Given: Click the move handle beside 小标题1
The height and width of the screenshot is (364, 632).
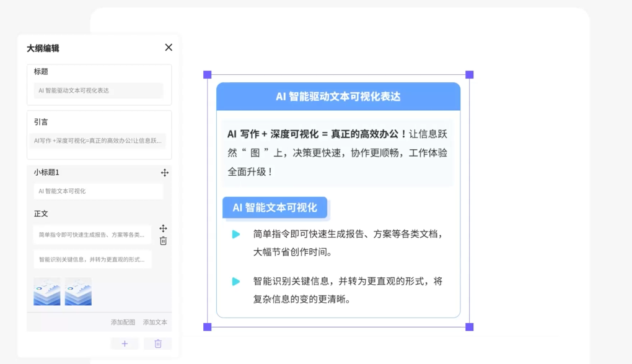Looking at the screenshot, I should pos(165,173).
